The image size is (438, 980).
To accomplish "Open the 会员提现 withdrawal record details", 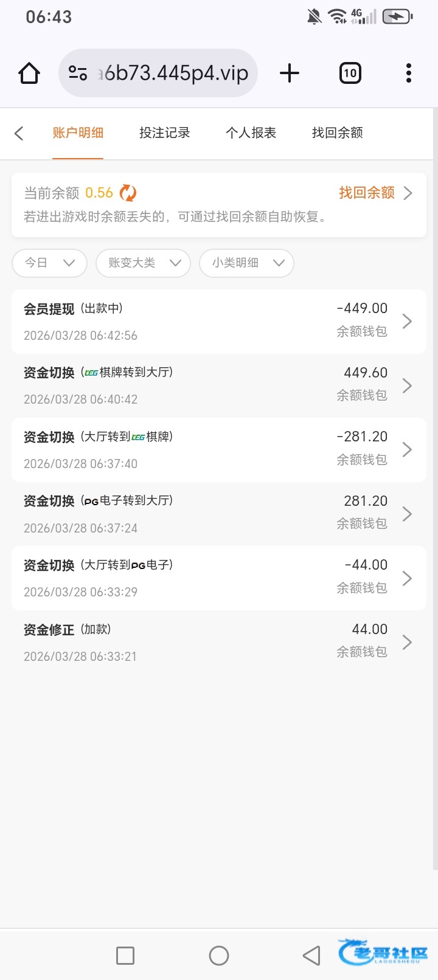I will (x=218, y=322).
